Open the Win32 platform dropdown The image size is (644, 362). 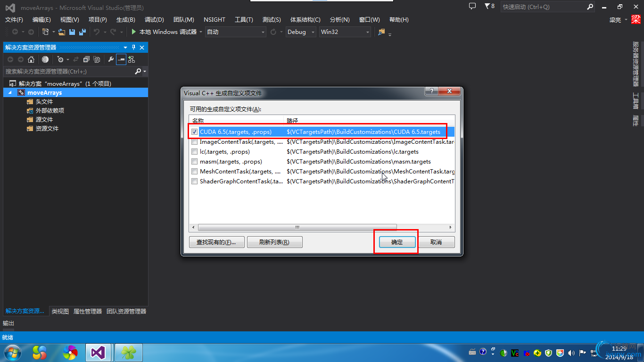(345, 32)
